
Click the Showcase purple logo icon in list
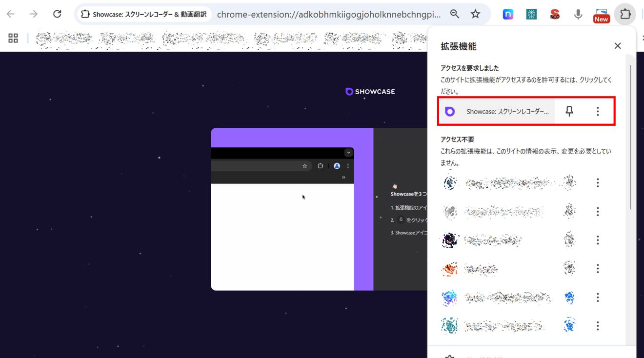coord(450,111)
